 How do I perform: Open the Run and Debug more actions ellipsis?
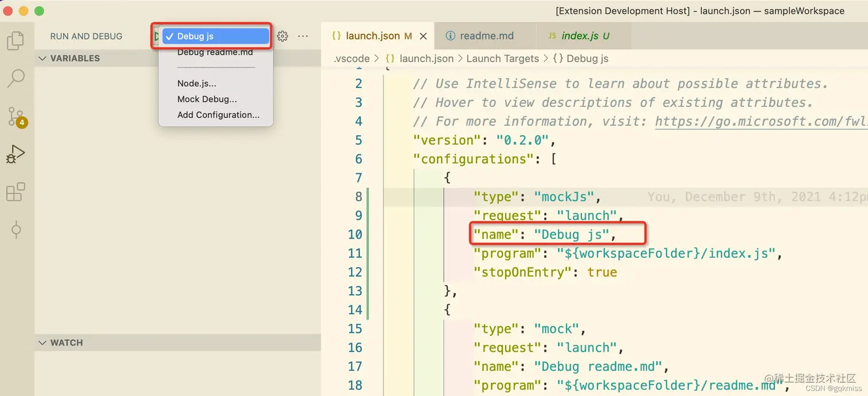(x=303, y=36)
